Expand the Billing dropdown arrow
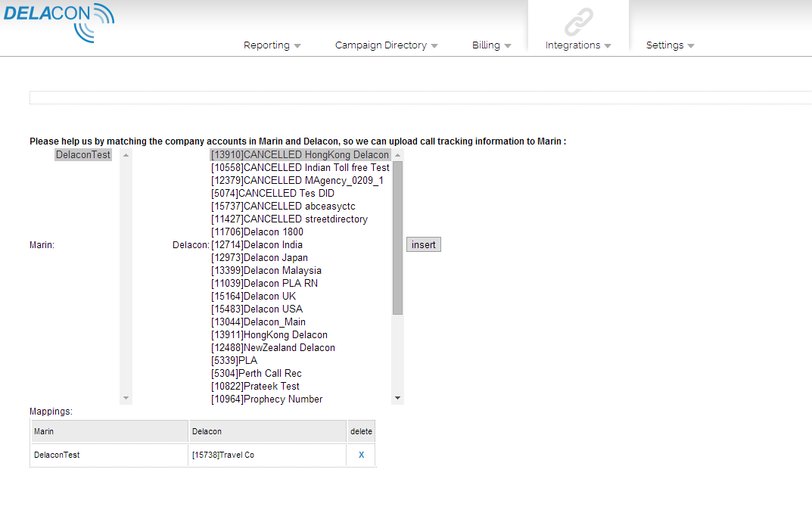The height and width of the screenshot is (519, 812). pos(508,46)
